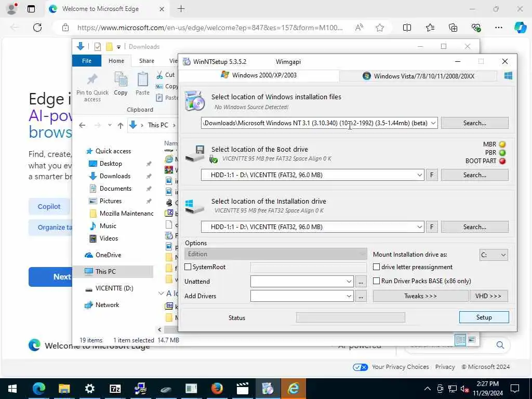Open Settings gear on the taskbar
The height and width of the screenshot is (399, 532).
pyautogui.click(x=89, y=389)
